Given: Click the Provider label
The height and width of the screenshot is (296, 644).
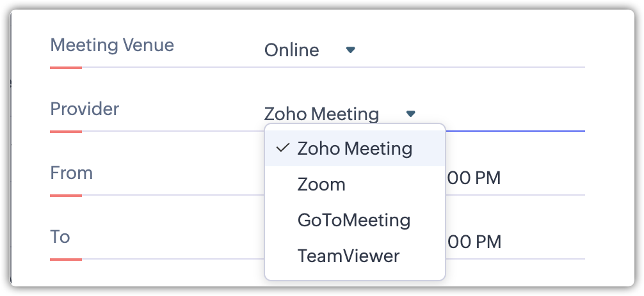Looking at the screenshot, I should click(85, 109).
